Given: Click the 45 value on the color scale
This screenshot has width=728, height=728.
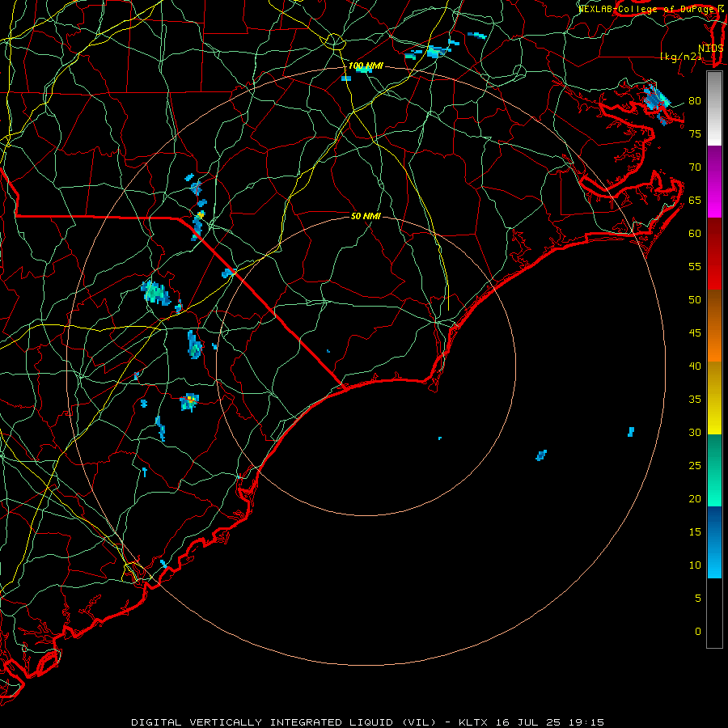Looking at the screenshot, I should point(695,333).
